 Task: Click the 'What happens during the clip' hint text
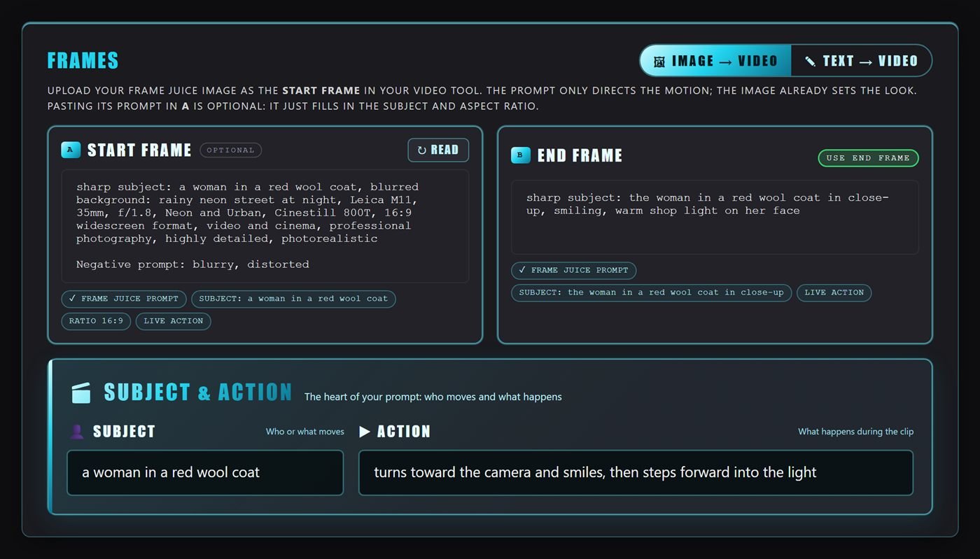click(x=855, y=432)
